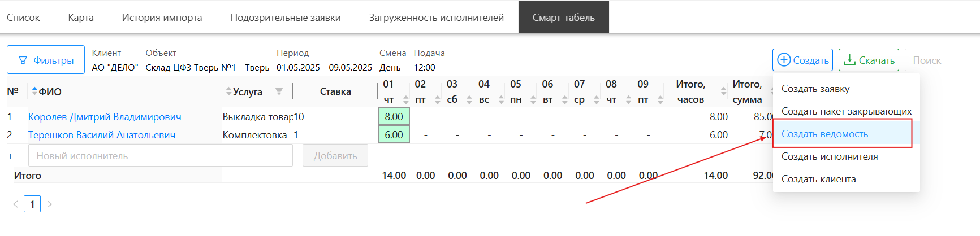Open the Фильтры panel

pyautogui.click(x=46, y=60)
